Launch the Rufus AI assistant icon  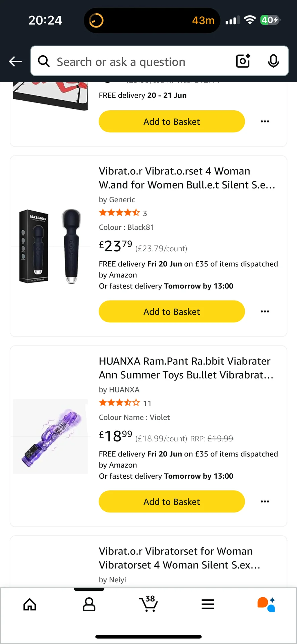pos(266,604)
